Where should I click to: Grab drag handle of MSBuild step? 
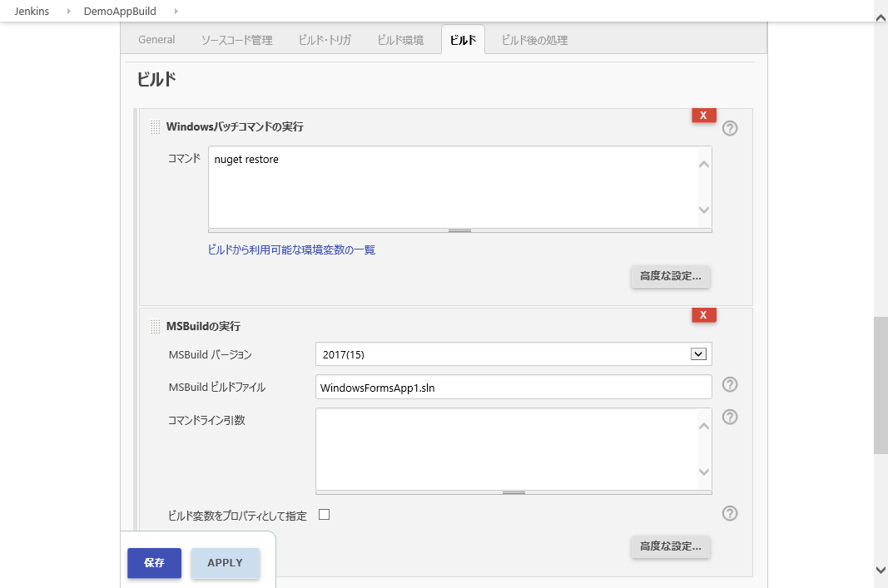click(x=155, y=326)
